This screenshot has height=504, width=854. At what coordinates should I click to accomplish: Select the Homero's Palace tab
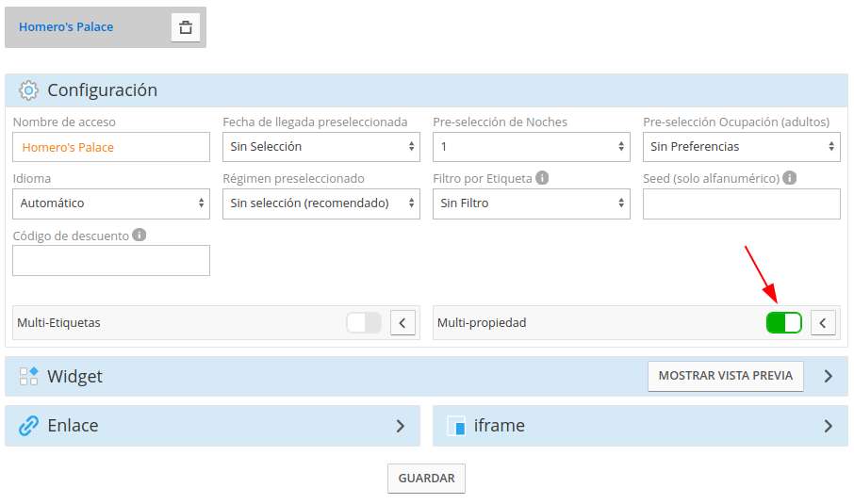pos(66,27)
